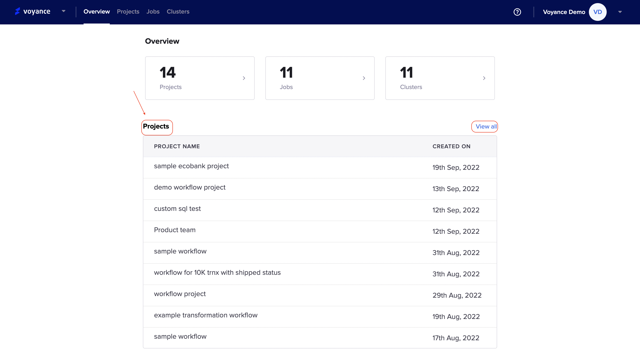Click the View all link
The image size is (640, 364).
coord(486,127)
